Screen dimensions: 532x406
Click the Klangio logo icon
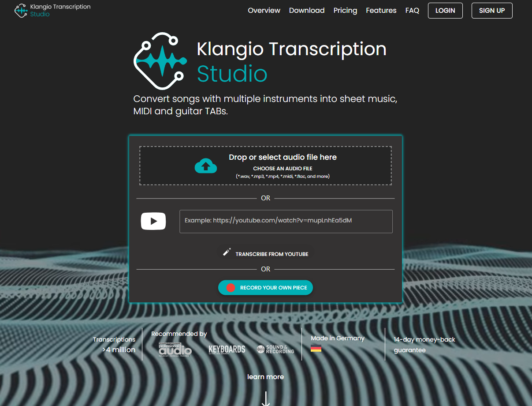(21, 10)
